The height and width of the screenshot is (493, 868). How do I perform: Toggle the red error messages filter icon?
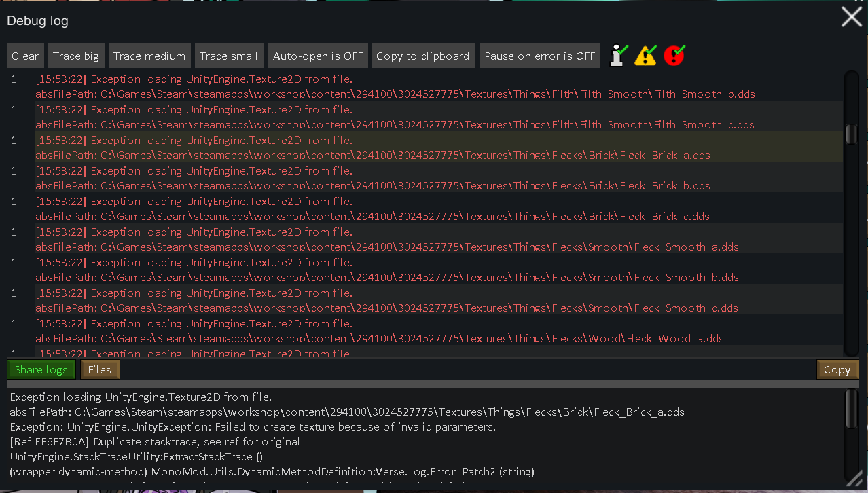click(x=674, y=55)
